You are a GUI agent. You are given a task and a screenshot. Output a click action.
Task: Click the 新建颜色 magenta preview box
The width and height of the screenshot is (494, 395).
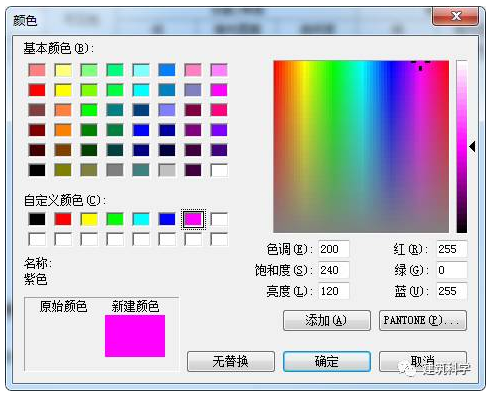(135, 336)
